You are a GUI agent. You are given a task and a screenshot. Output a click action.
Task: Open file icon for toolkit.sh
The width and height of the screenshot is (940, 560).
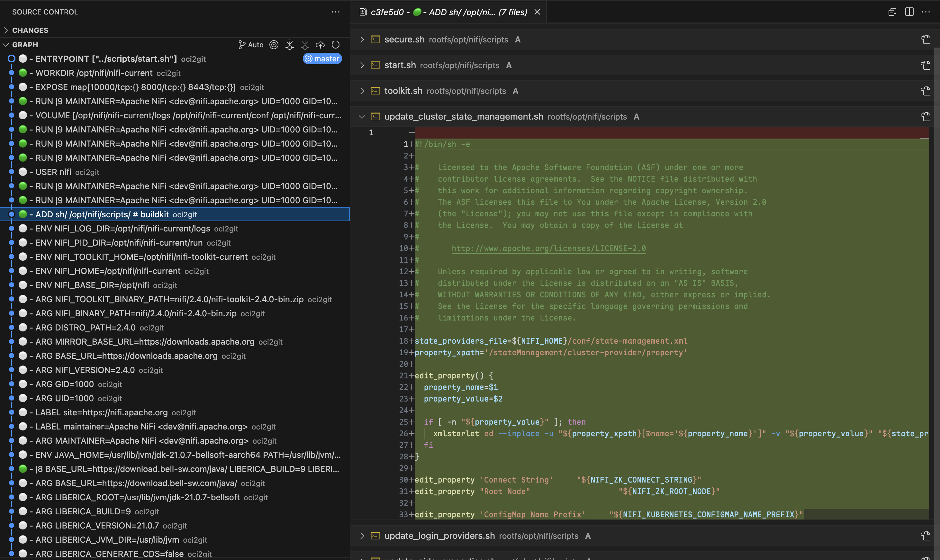point(925,91)
